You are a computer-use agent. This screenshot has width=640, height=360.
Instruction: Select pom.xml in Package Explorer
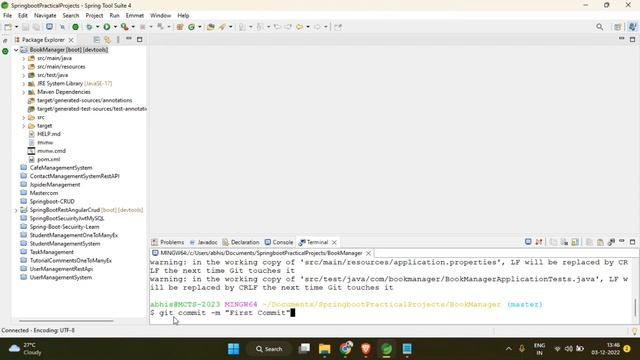pyautogui.click(x=49, y=160)
